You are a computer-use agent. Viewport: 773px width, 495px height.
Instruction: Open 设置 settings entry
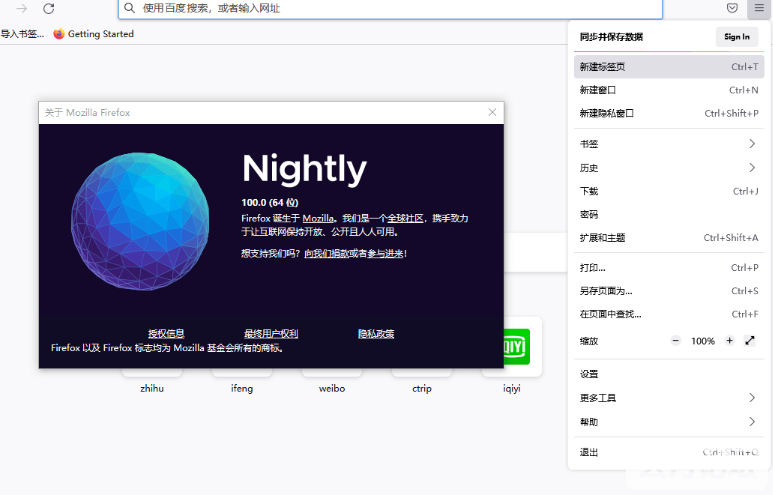coord(669,374)
